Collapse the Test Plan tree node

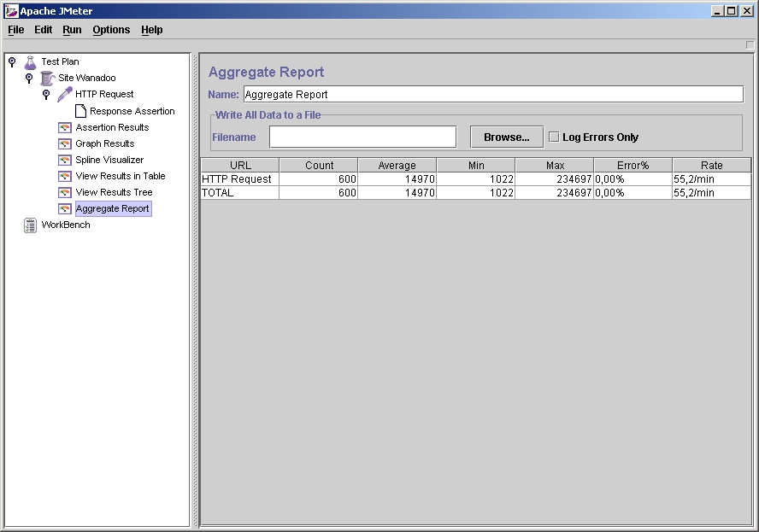coord(12,61)
